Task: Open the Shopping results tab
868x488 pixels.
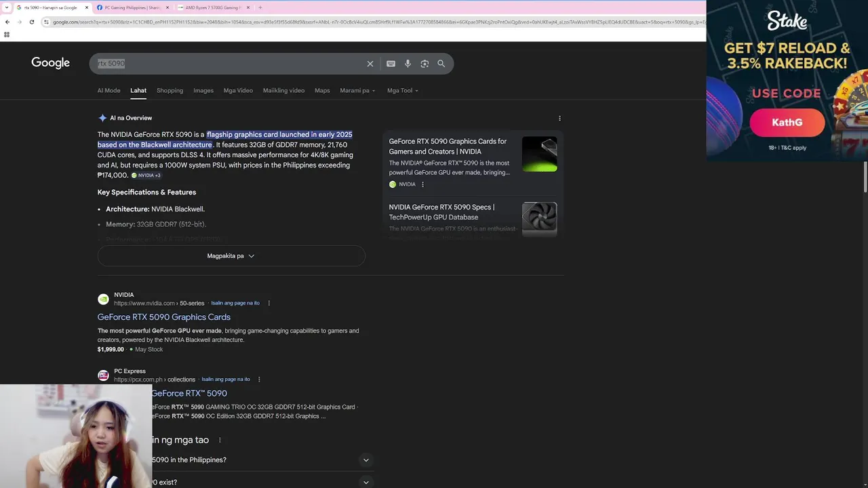Action: tap(170, 90)
